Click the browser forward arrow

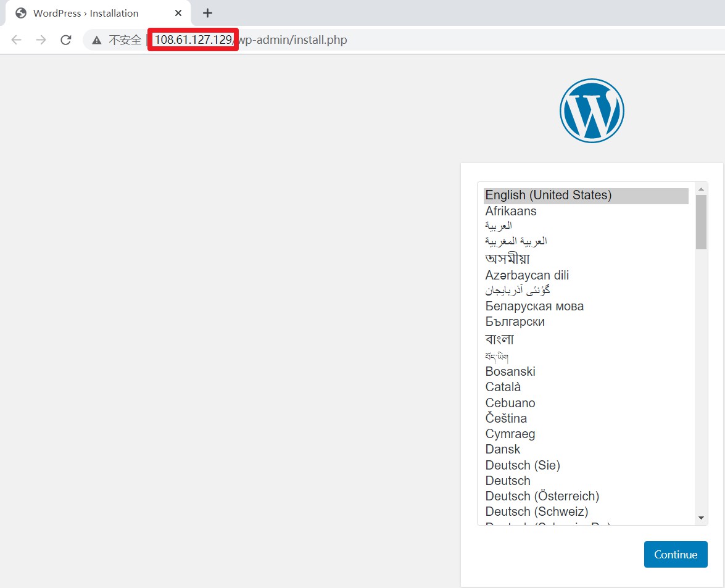pyautogui.click(x=41, y=39)
